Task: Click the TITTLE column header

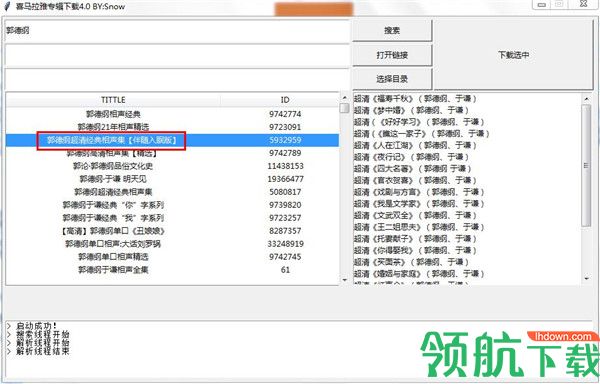Action: (113, 100)
